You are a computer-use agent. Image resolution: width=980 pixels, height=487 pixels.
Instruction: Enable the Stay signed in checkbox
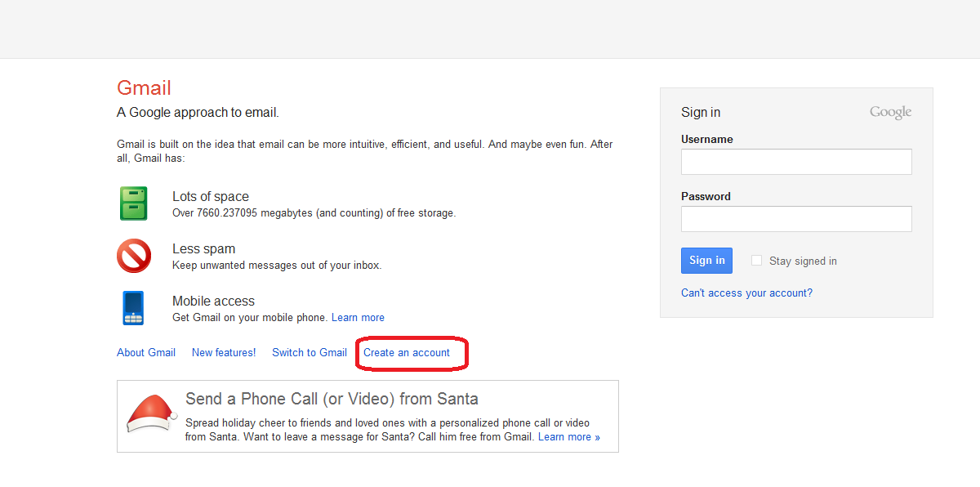[x=756, y=261]
